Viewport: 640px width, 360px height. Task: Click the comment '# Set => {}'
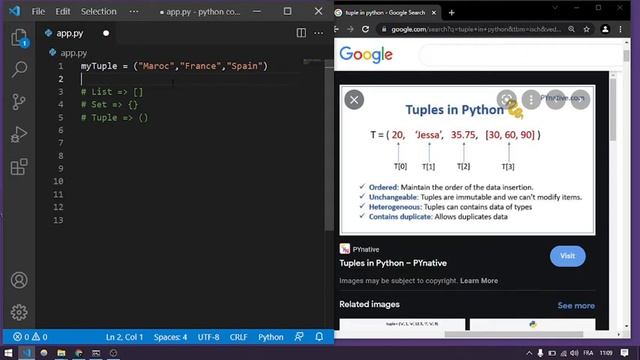coord(109,104)
